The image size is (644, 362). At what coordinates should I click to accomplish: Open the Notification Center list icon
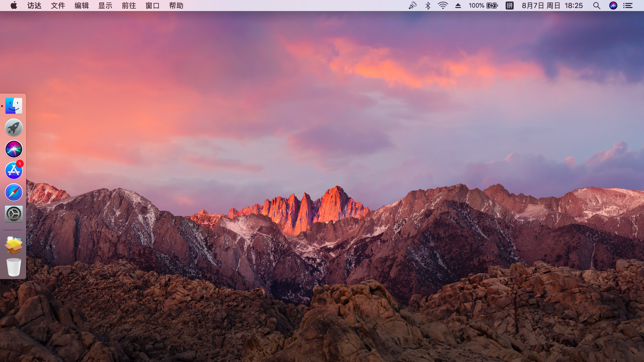[628, 6]
